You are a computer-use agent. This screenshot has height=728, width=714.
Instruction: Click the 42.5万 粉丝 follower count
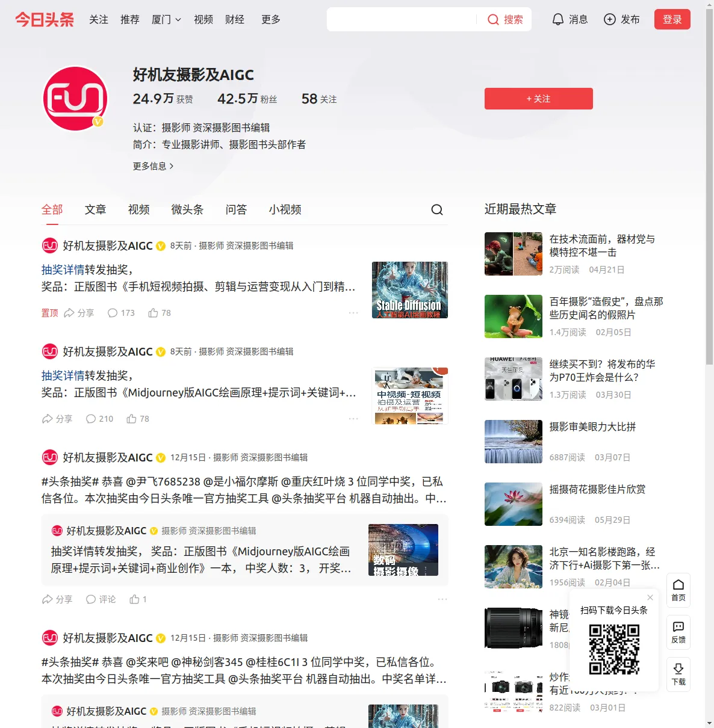[247, 99]
